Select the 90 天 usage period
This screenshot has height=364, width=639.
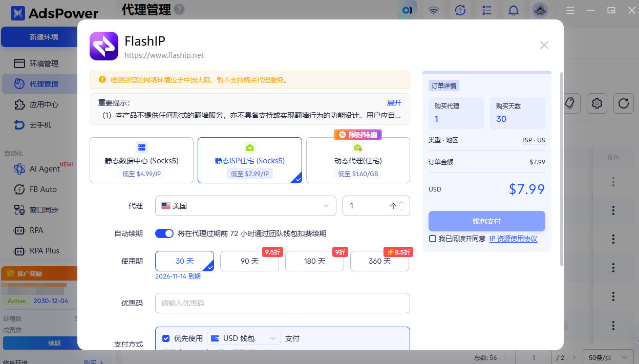pyautogui.click(x=249, y=261)
